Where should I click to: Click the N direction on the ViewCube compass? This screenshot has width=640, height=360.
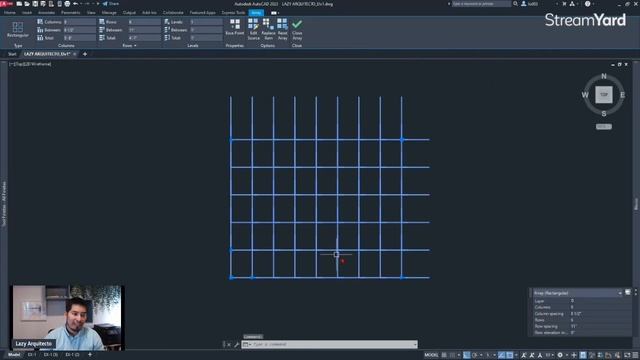pos(604,76)
